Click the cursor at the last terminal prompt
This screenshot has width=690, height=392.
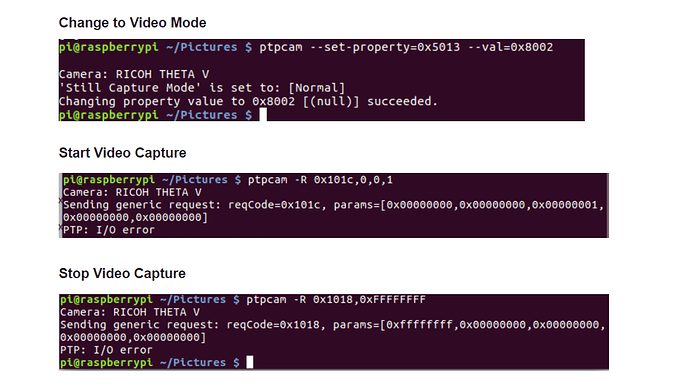pos(250,363)
